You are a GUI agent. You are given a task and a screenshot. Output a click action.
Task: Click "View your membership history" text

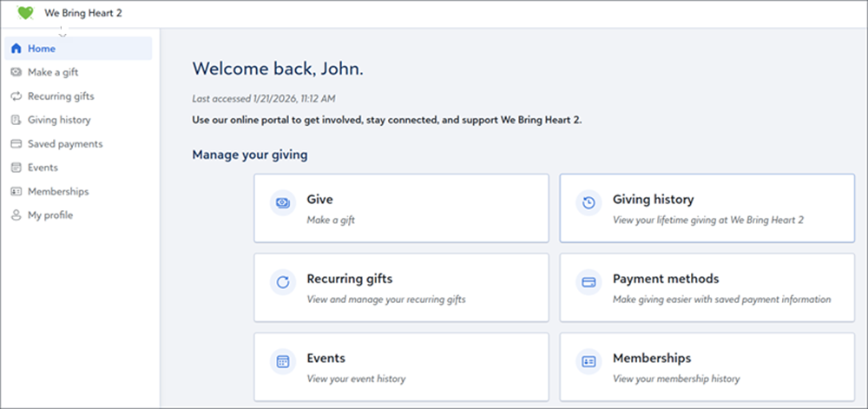[x=676, y=379]
